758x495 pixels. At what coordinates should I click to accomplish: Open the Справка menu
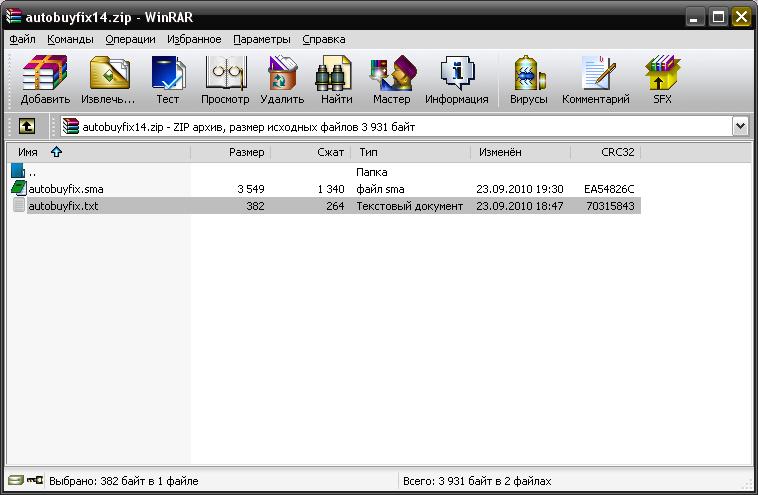[323, 39]
